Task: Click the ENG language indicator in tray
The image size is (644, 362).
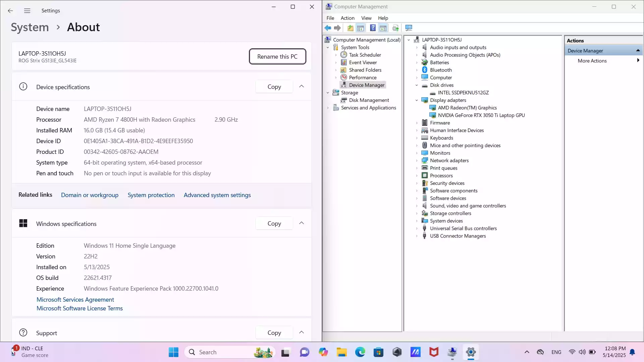Action: (x=556, y=352)
